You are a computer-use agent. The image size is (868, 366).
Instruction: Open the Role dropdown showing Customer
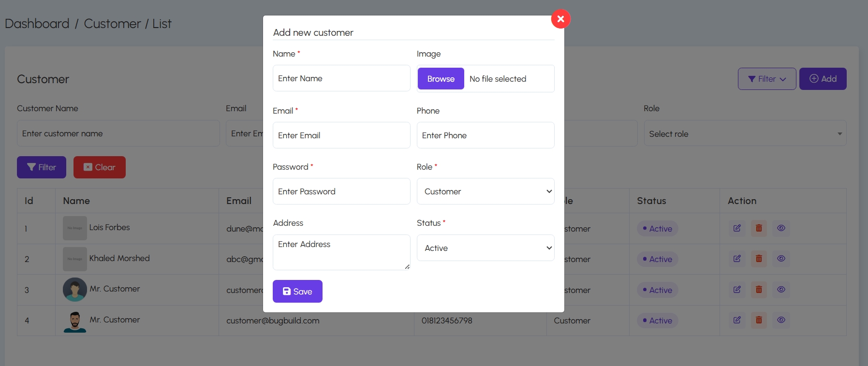click(x=485, y=191)
